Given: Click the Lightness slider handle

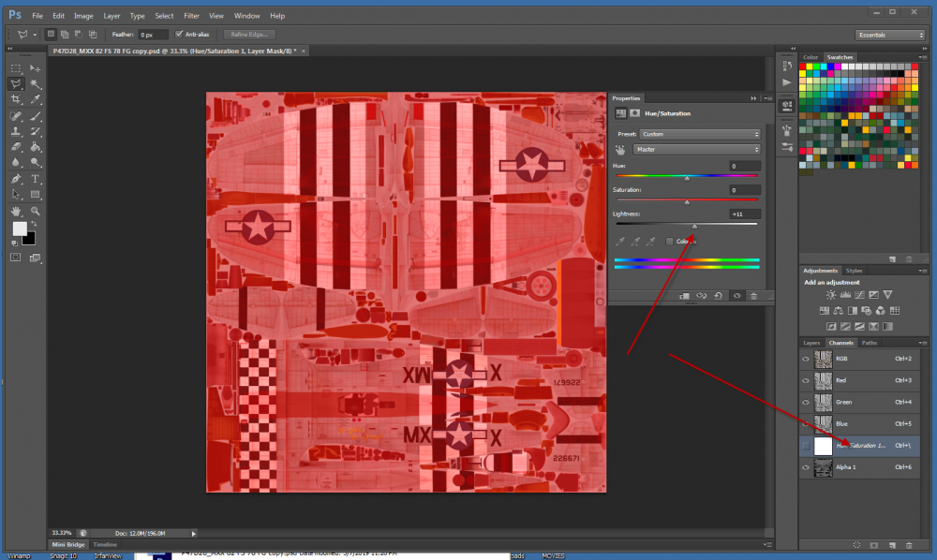Looking at the screenshot, I should pos(694,226).
